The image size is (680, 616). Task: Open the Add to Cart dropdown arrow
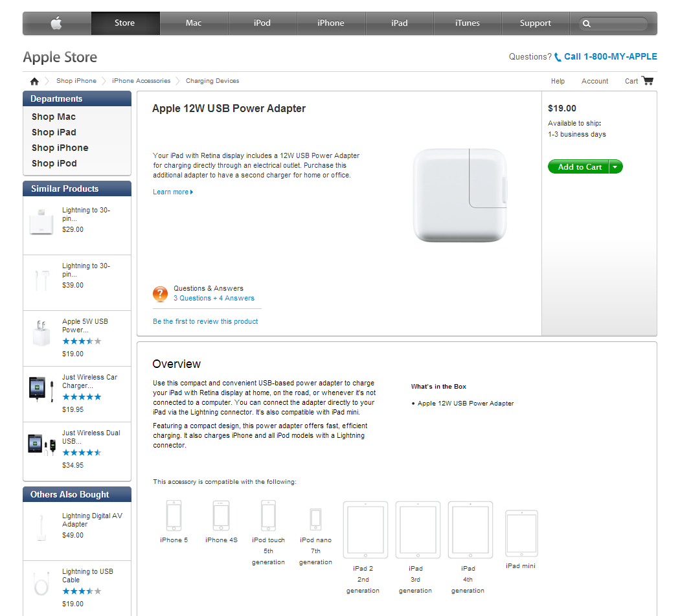point(616,167)
